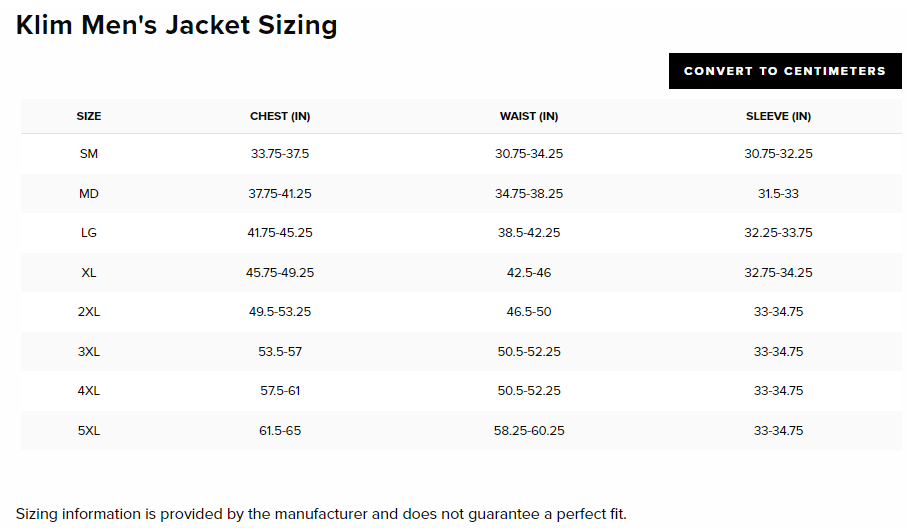Click Convert to Centimeters button
The image size is (907, 528).
785,71
